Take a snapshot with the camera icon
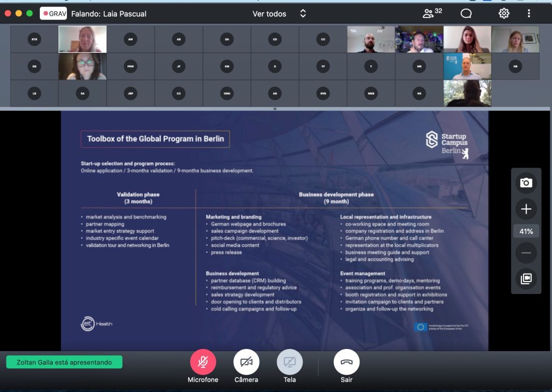The width and height of the screenshot is (552, 392). point(526,183)
